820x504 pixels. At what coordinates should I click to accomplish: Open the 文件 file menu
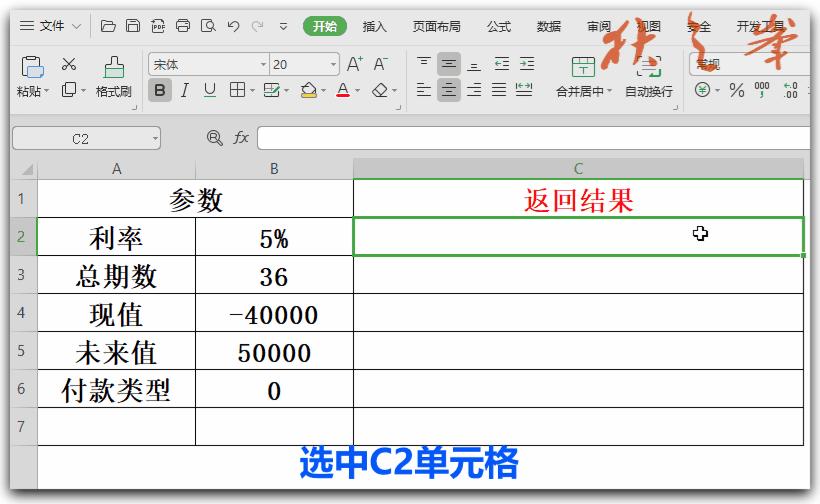[x=50, y=26]
